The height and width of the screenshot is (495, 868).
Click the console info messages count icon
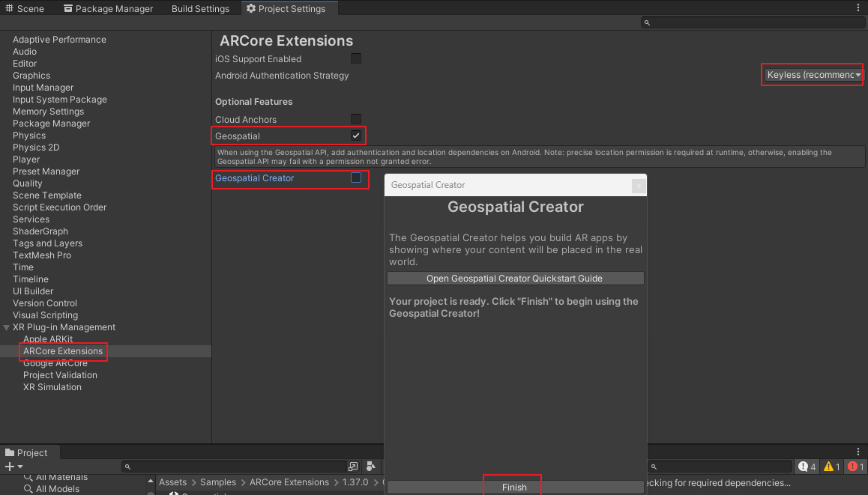point(807,467)
